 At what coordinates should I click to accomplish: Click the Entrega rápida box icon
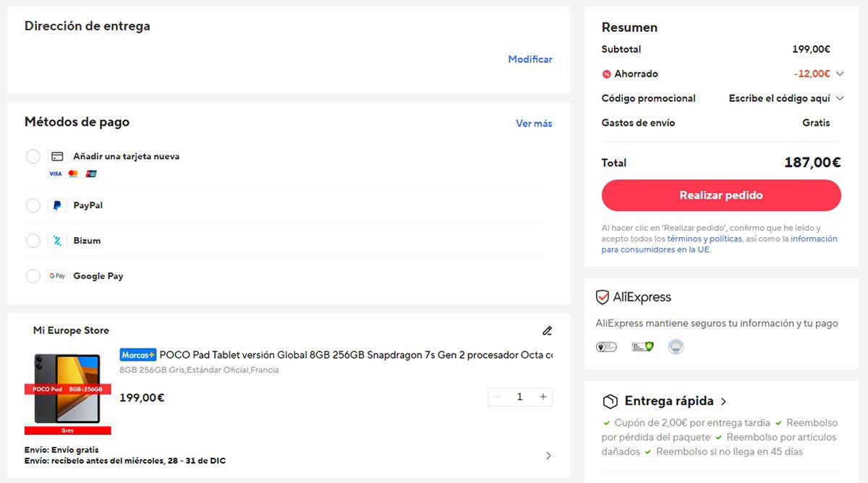610,401
